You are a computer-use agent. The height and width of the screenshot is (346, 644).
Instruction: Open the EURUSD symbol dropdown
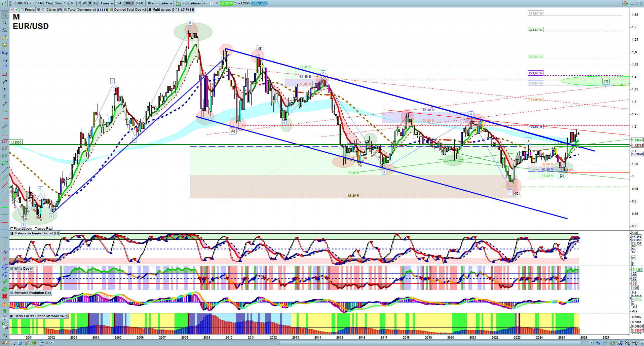23,3
